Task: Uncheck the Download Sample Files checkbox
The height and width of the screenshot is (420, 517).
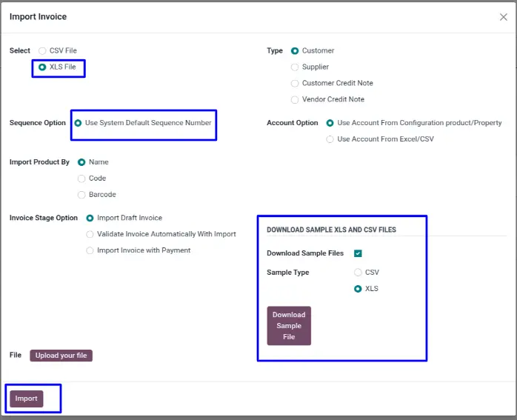Action: [x=358, y=253]
